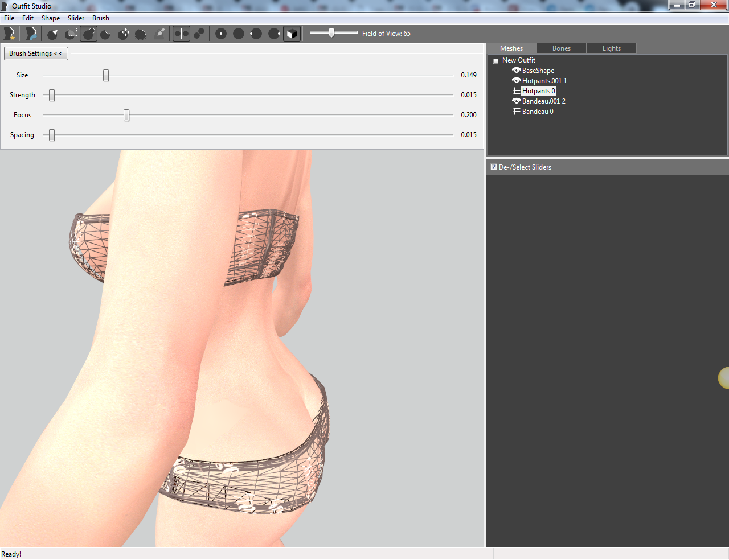Hide the BaseShape mesh via eye icon
The width and height of the screenshot is (729, 560).
517,71
